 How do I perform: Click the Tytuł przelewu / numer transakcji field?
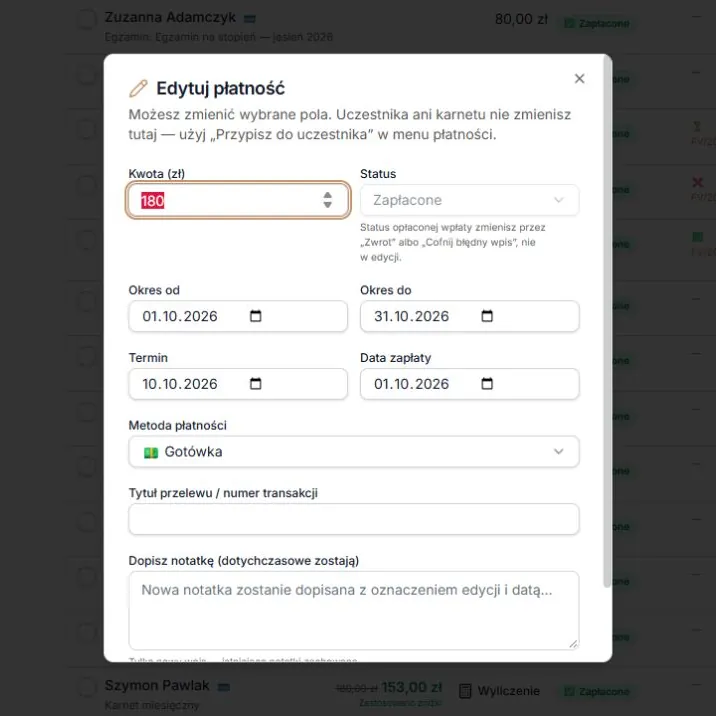point(354,519)
